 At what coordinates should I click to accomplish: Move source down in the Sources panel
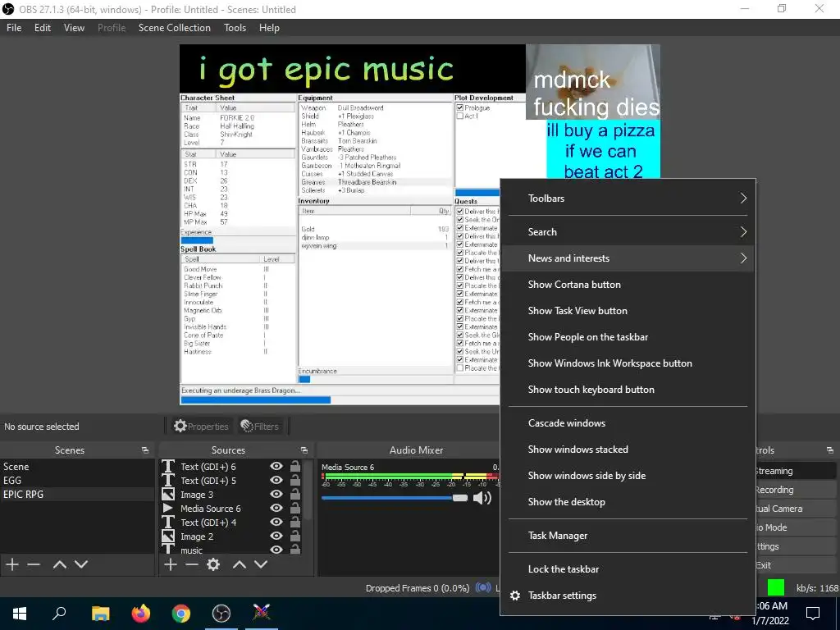[x=261, y=564]
